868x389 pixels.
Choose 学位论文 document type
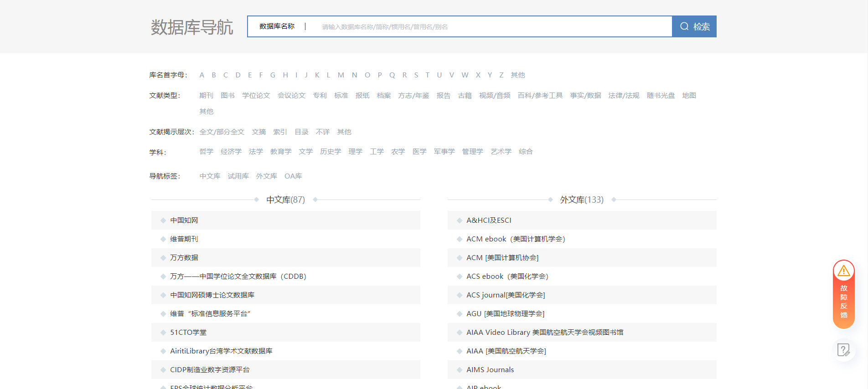(256, 96)
